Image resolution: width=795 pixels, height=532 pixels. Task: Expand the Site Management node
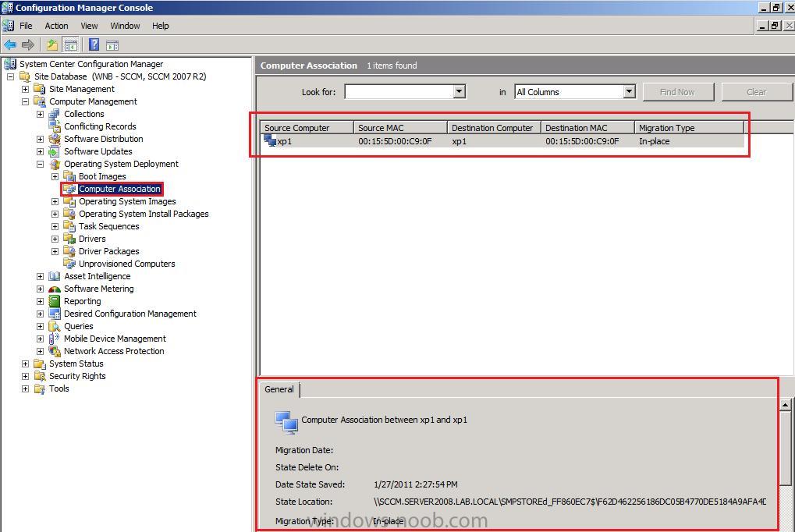(x=25, y=89)
